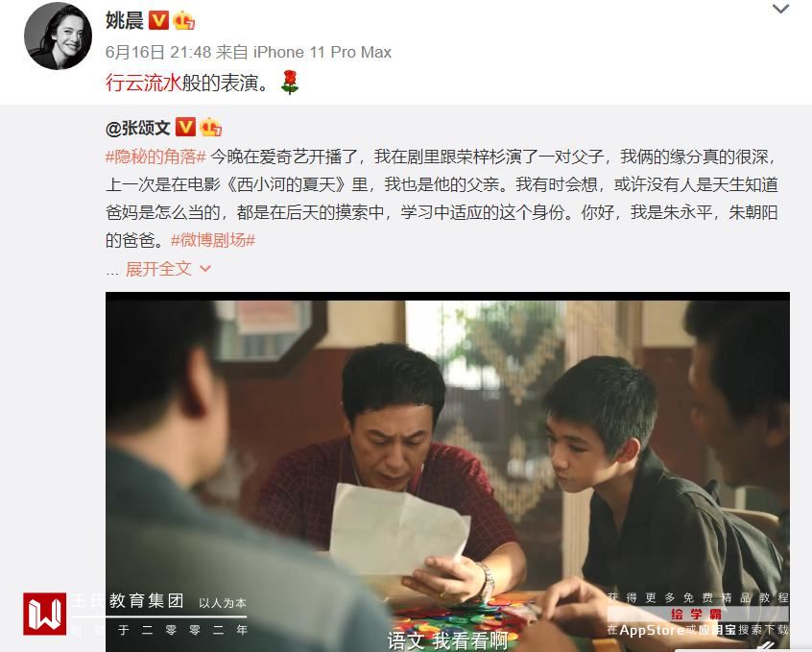Expand the post options chevron at top right
This screenshot has width=812, height=652.
click(x=780, y=9)
